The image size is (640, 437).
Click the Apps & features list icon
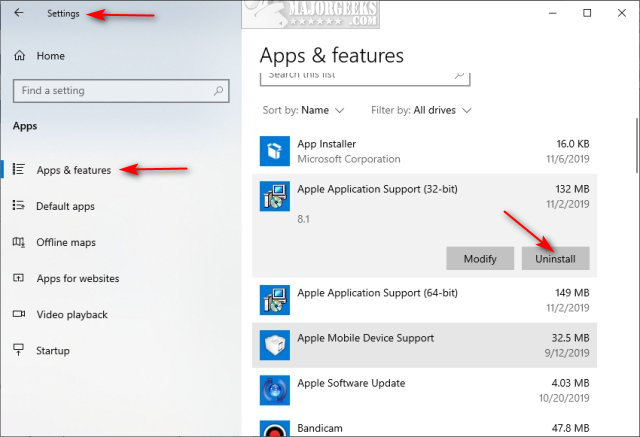tap(19, 169)
